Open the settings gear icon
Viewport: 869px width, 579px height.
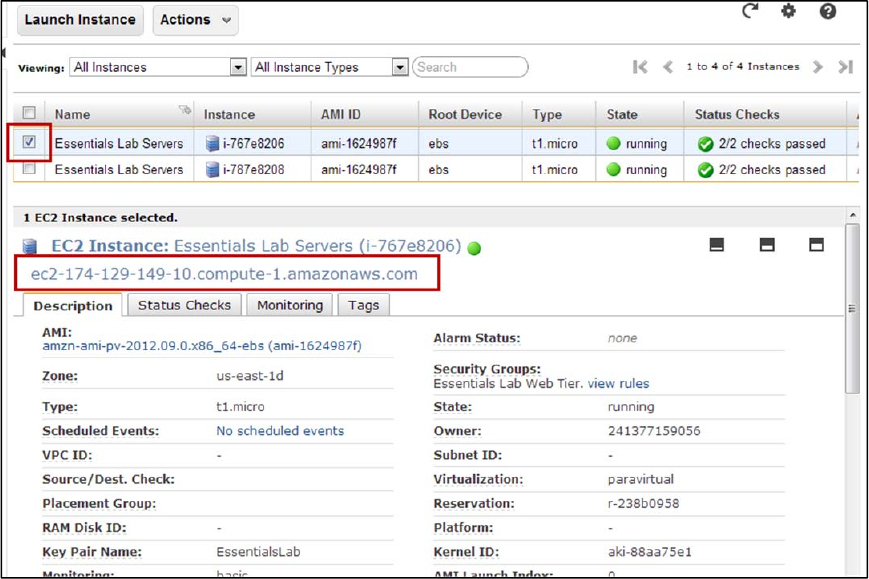[789, 11]
